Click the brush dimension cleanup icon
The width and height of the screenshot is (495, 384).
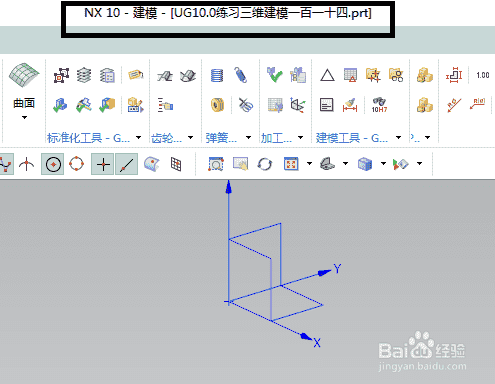pyautogui.click(x=350, y=105)
